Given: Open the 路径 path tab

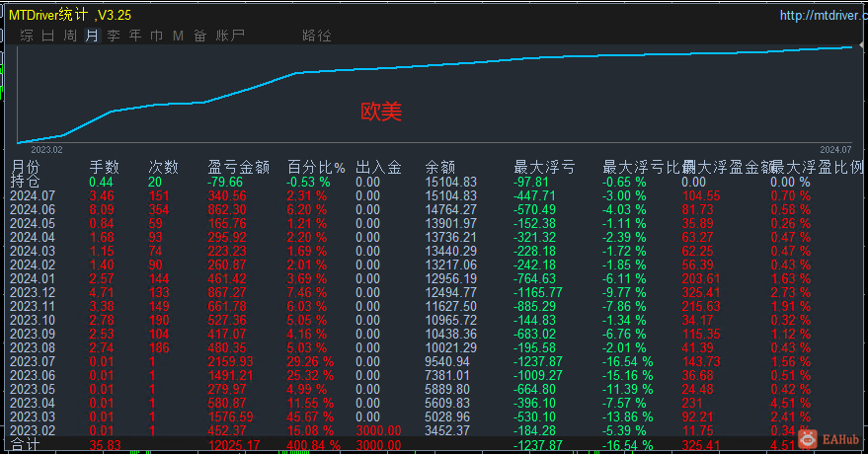Looking at the screenshot, I should (x=317, y=36).
